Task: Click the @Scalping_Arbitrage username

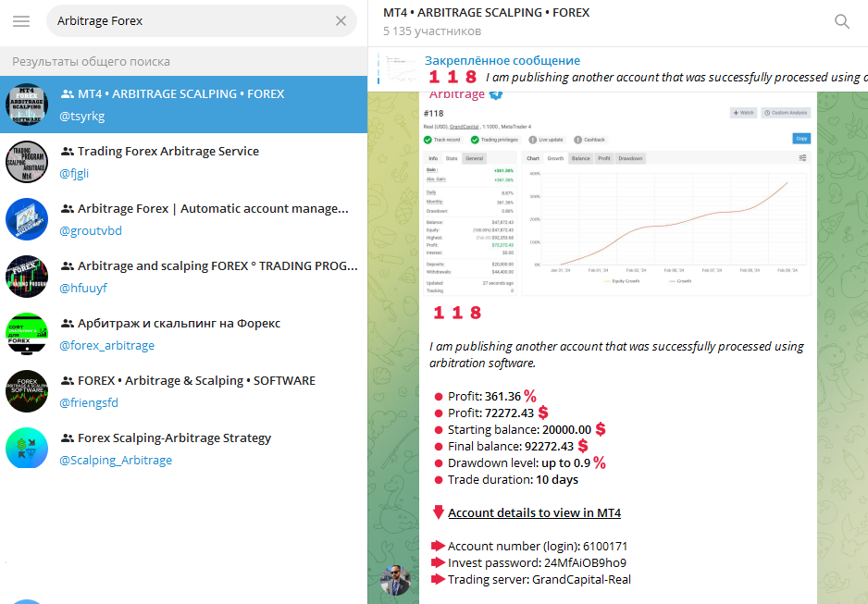Action: (116, 461)
